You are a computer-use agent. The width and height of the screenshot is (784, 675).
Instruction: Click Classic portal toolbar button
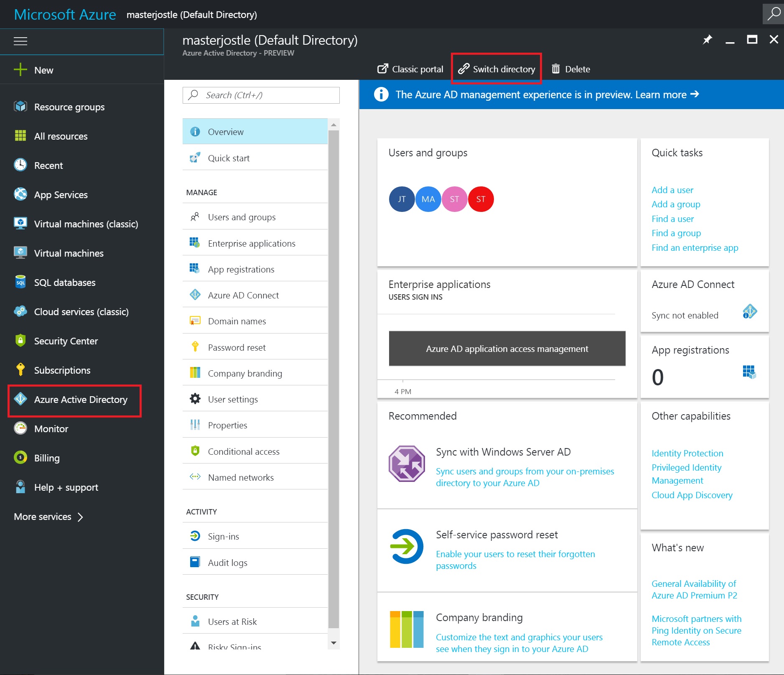[410, 69]
